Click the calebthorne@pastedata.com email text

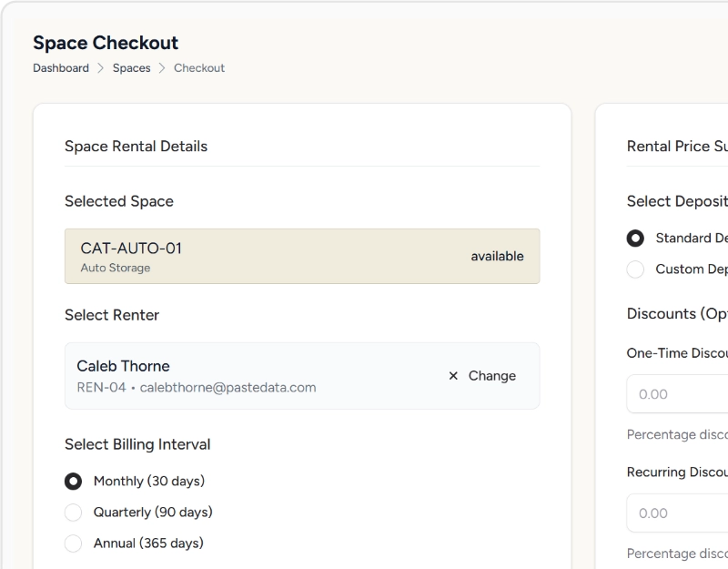(x=227, y=388)
